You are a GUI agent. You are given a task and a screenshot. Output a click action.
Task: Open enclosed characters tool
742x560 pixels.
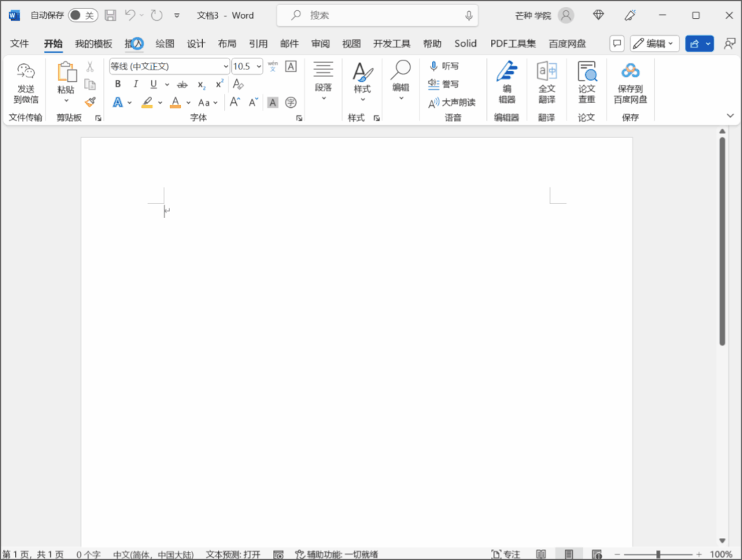tap(291, 102)
